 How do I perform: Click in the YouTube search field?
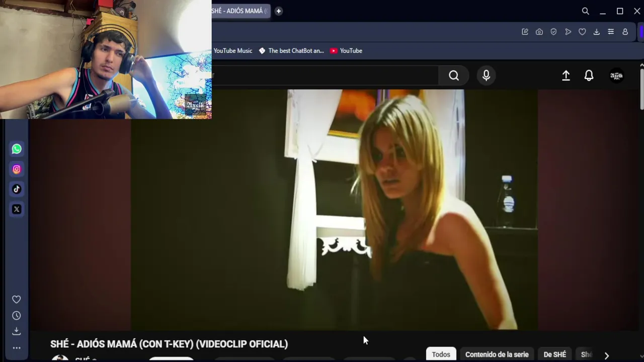click(x=325, y=75)
